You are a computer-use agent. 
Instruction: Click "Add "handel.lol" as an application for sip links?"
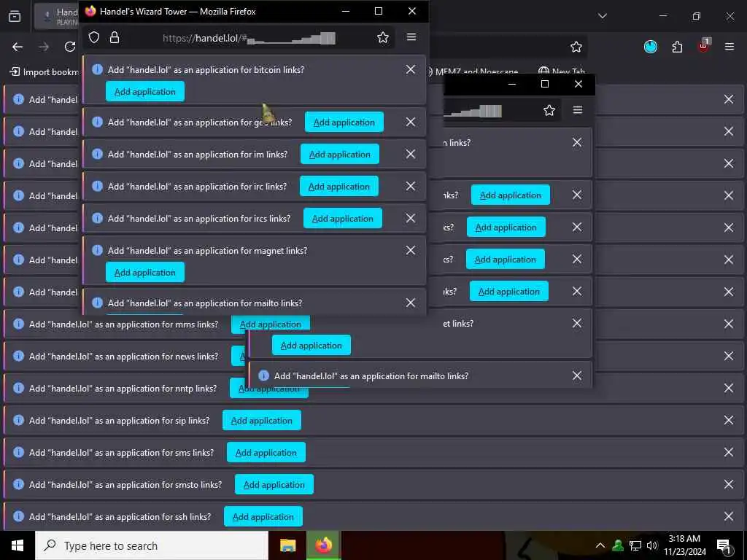(x=119, y=421)
